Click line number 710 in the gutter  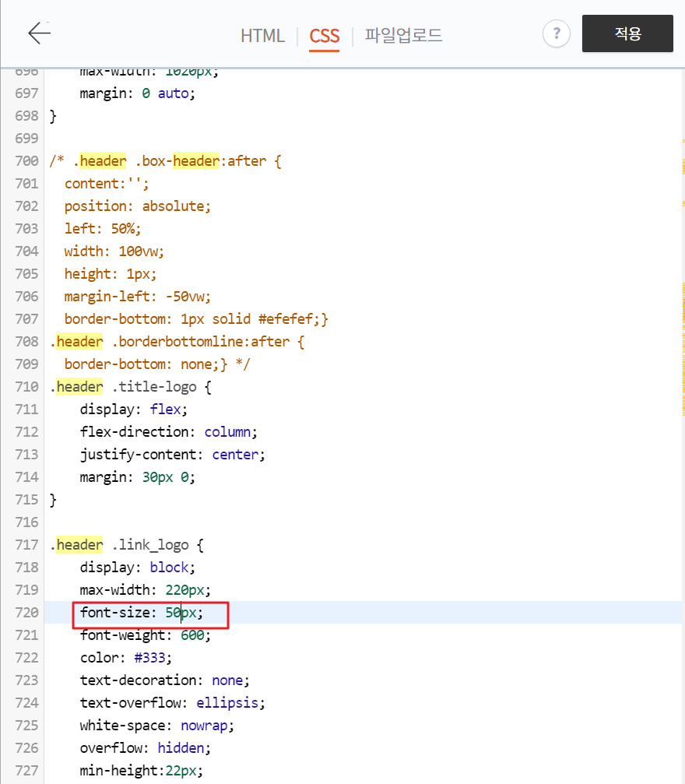pyautogui.click(x=26, y=387)
